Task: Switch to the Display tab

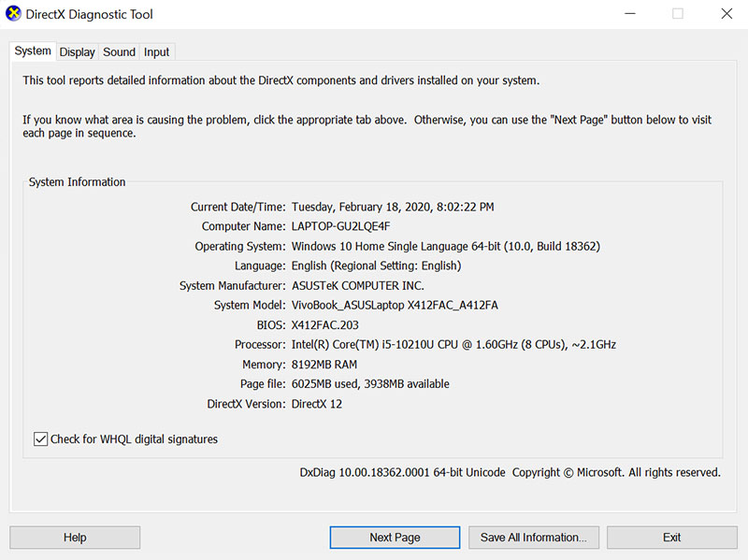Action: click(78, 52)
